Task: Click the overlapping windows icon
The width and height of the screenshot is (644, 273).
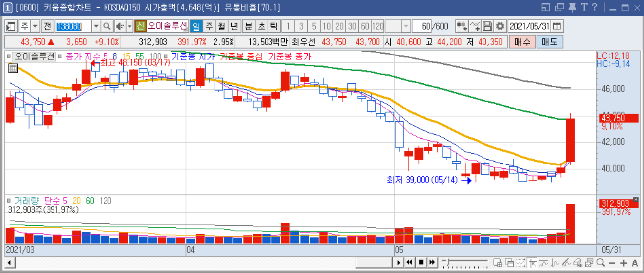Action: coord(509,263)
